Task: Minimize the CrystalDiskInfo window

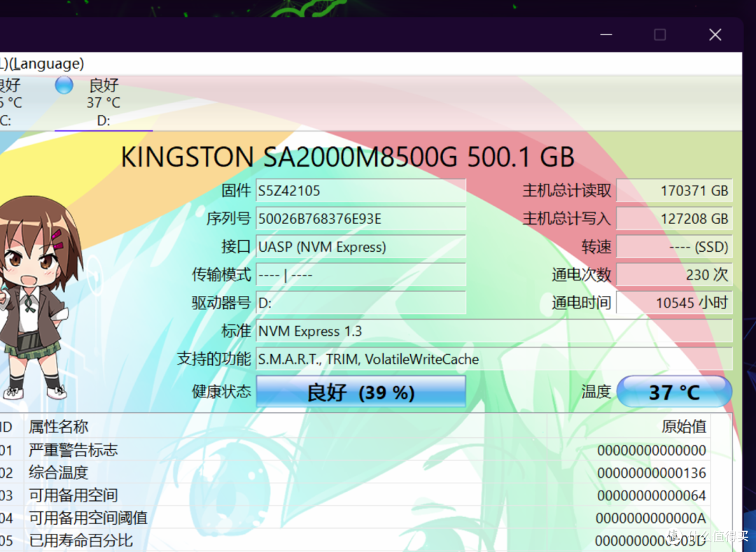Action: point(606,35)
